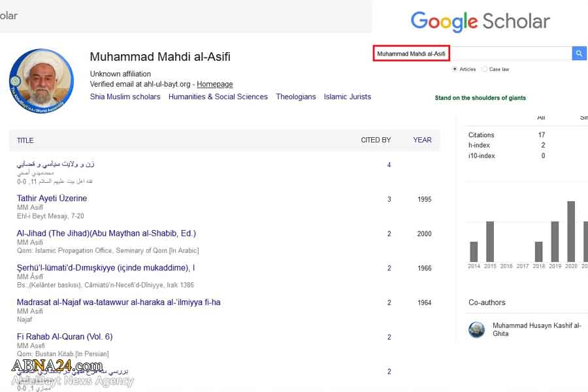This screenshot has height=392, width=588.
Task: Select the Case law radio button
Action: 485,69
